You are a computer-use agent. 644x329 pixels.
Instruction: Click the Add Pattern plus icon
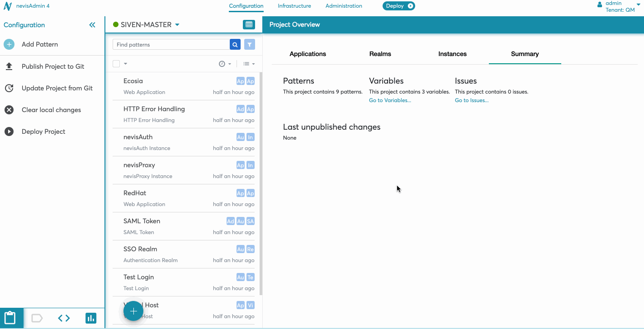click(9, 44)
